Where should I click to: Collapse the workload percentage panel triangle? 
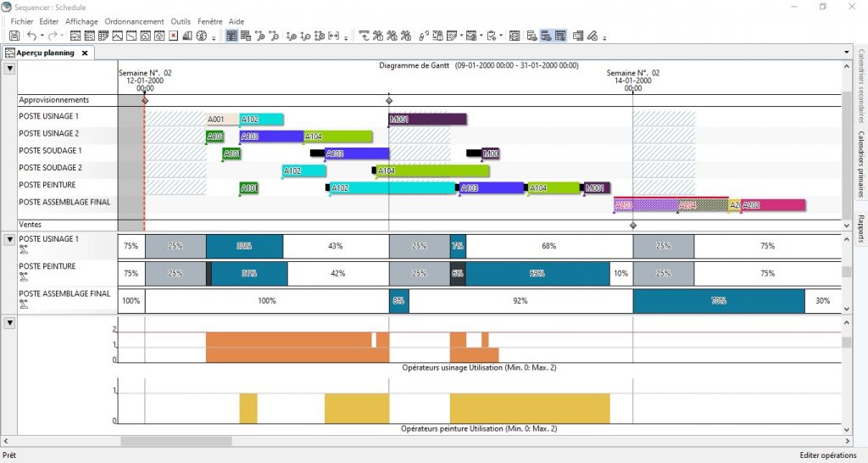pos(9,239)
